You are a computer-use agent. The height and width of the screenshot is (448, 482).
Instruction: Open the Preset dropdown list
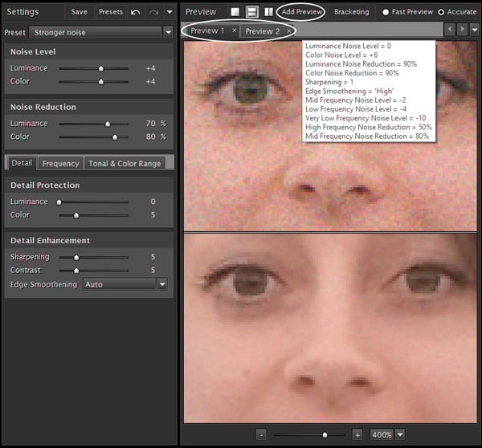168,32
